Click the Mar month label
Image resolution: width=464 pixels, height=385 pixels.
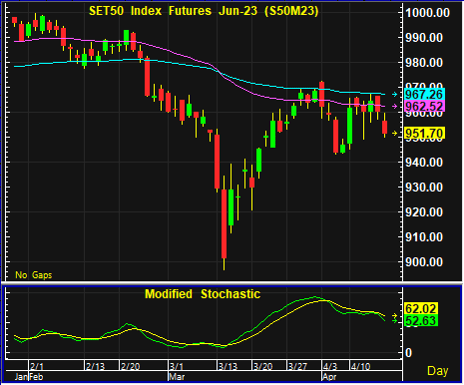click(x=176, y=377)
